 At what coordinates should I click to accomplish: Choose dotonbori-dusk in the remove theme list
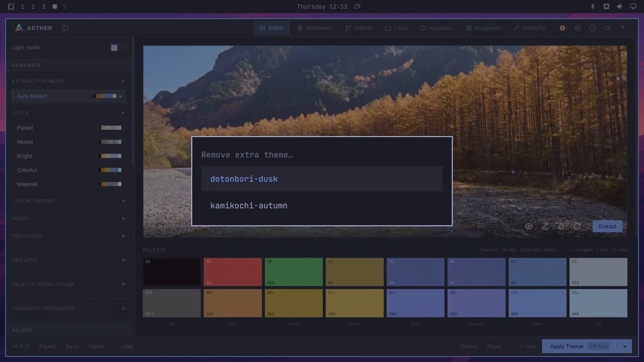coord(322,179)
